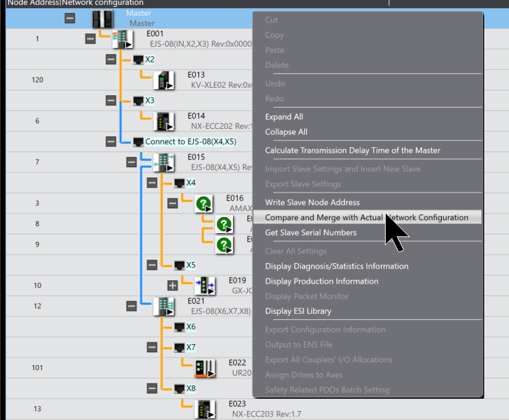This screenshot has width=509, height=420.
Task: Select Expand All from context menu
Action: pos(284,116)
